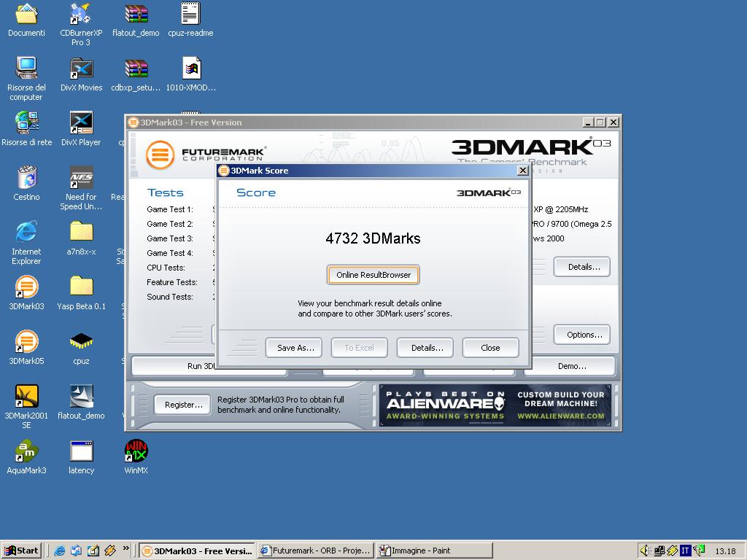Click the network computers tray icon
This screenshot has height=560, width=747.
tap(659, 551)
